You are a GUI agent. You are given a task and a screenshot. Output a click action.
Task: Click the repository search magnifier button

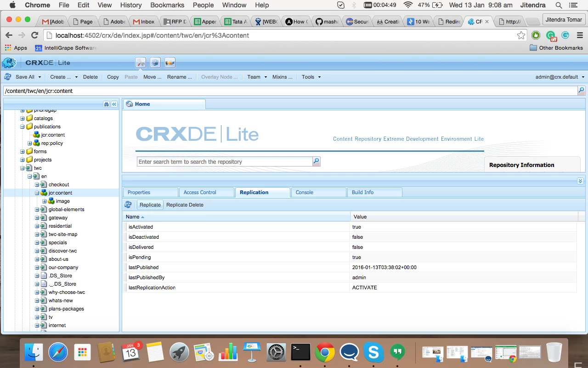[x=316, y=161]
